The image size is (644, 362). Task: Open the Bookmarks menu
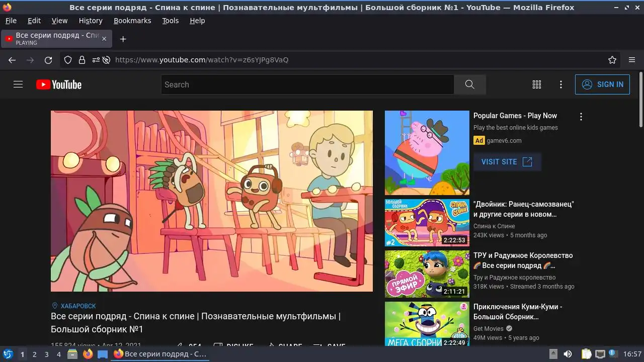132,21
